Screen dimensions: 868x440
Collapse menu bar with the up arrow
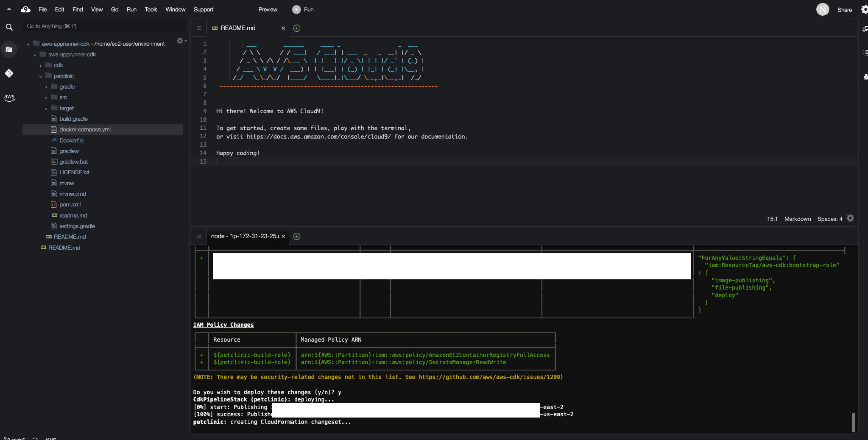9,9
